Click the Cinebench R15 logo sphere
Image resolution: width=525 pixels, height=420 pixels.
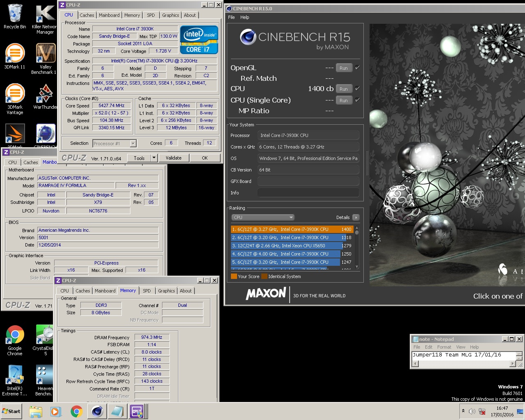[x=248, y=37]
